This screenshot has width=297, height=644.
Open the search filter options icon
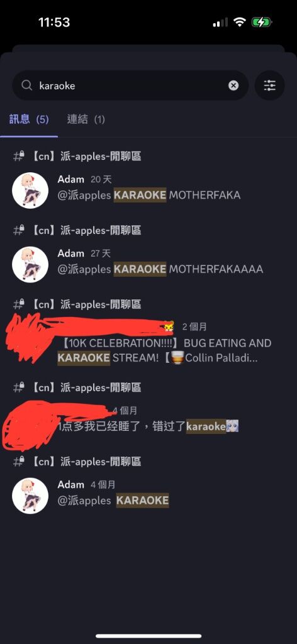click(x=270, y=86)
